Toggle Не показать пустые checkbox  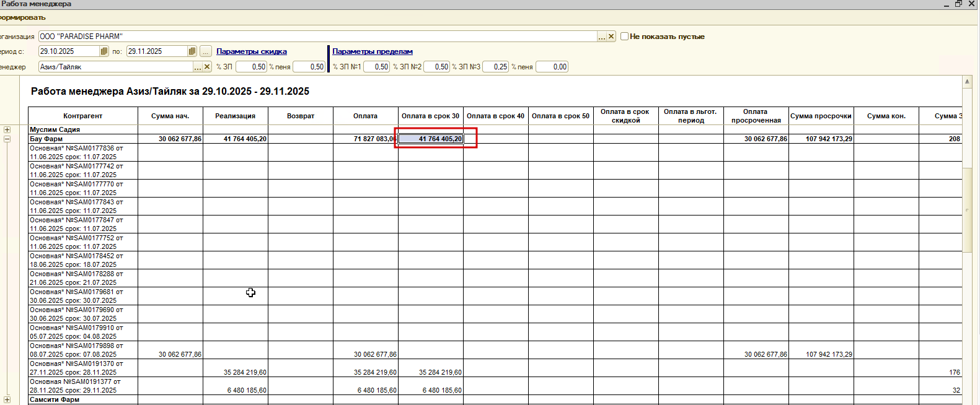(x=624, y=37)
